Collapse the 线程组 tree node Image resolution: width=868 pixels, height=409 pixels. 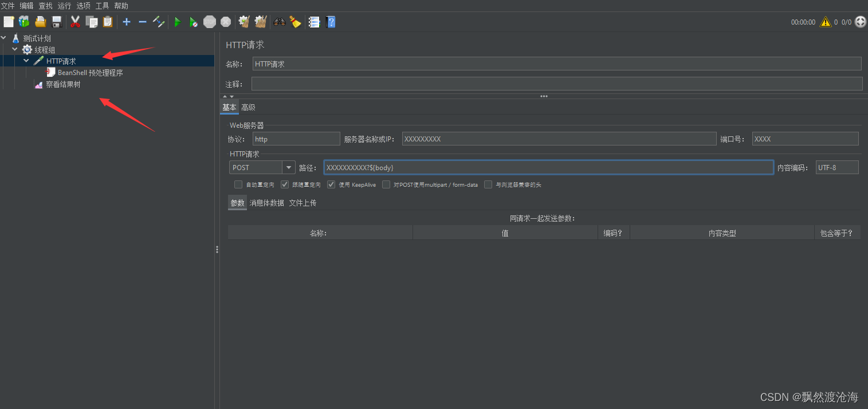15,49
